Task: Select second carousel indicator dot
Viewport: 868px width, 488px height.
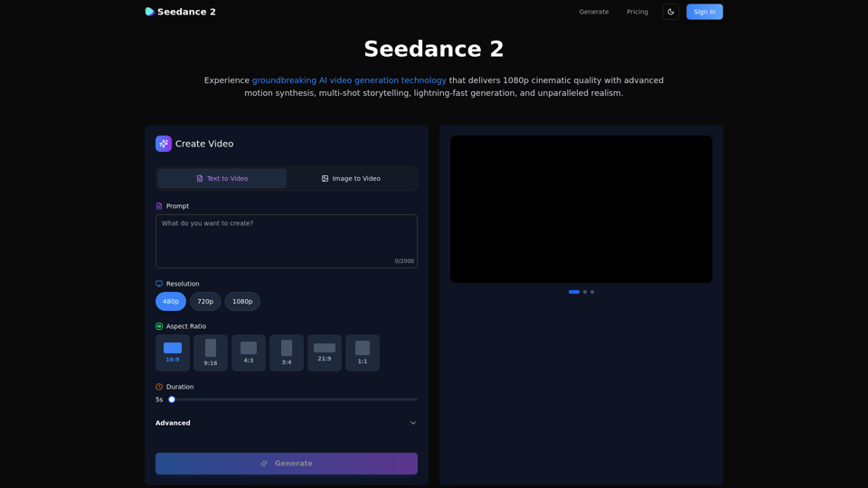Action: 585,292
